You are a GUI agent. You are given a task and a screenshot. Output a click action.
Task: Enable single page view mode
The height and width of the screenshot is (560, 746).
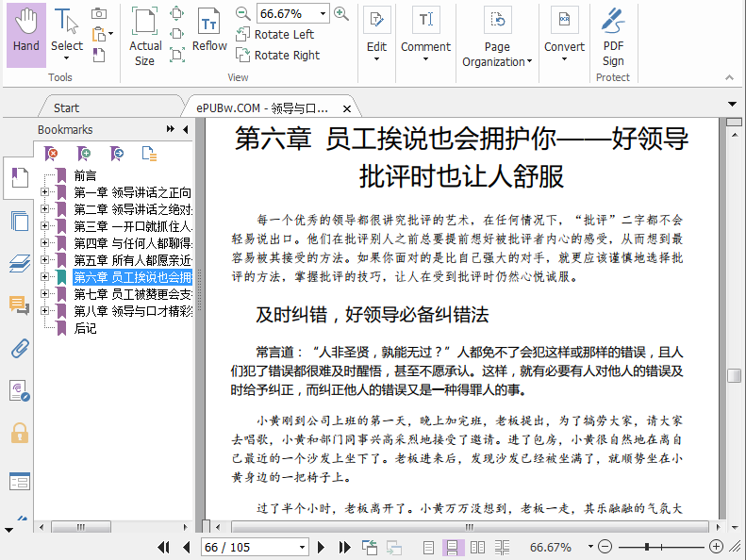pyautogui.click(x=429, y=547)
